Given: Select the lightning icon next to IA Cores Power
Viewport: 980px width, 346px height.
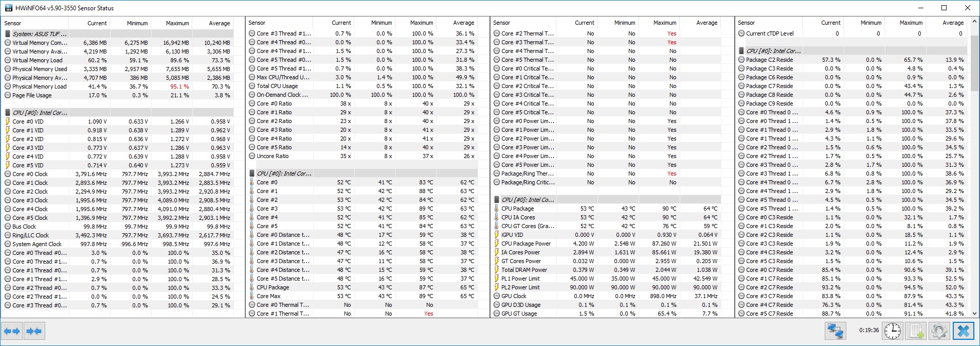Looking at the screenshot, I should (496, 252).
